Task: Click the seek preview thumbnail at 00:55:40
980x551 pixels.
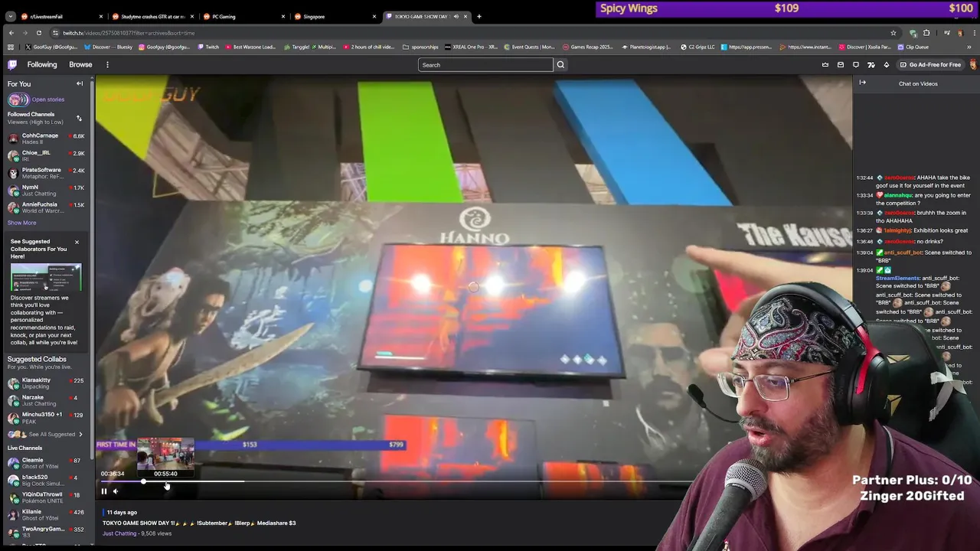Action: tap(165, 453)
